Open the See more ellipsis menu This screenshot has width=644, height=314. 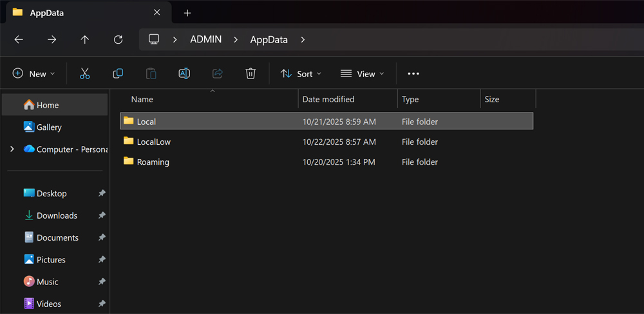pyautogui.click(x=413, y=74)
